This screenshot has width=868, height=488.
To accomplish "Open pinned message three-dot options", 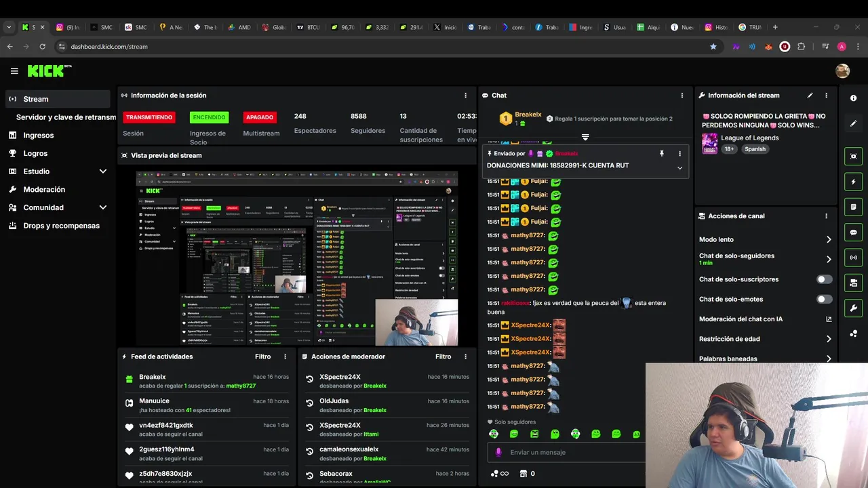I will (x=679, y=154).
